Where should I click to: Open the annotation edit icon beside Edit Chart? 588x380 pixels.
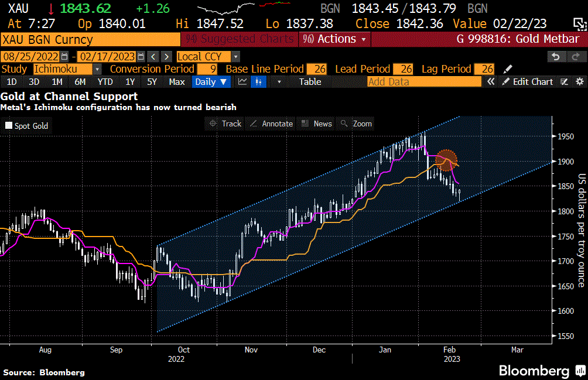[x=564, y=82]
